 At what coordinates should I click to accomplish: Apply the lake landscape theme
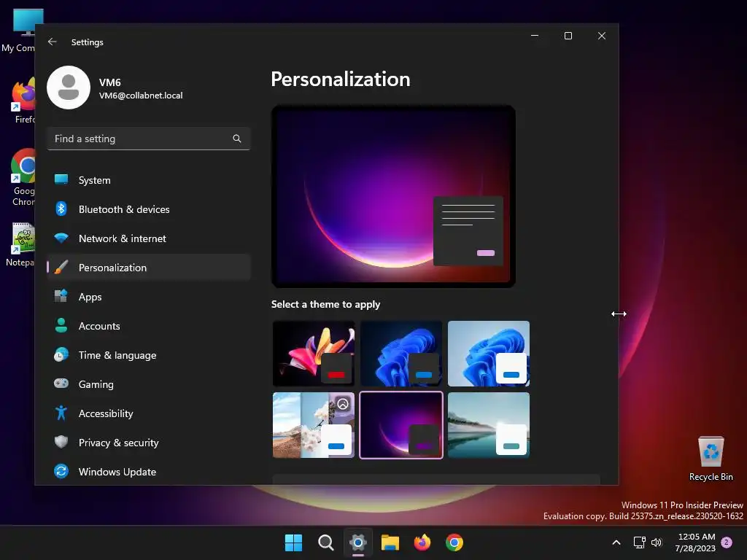tap(489, 425)
